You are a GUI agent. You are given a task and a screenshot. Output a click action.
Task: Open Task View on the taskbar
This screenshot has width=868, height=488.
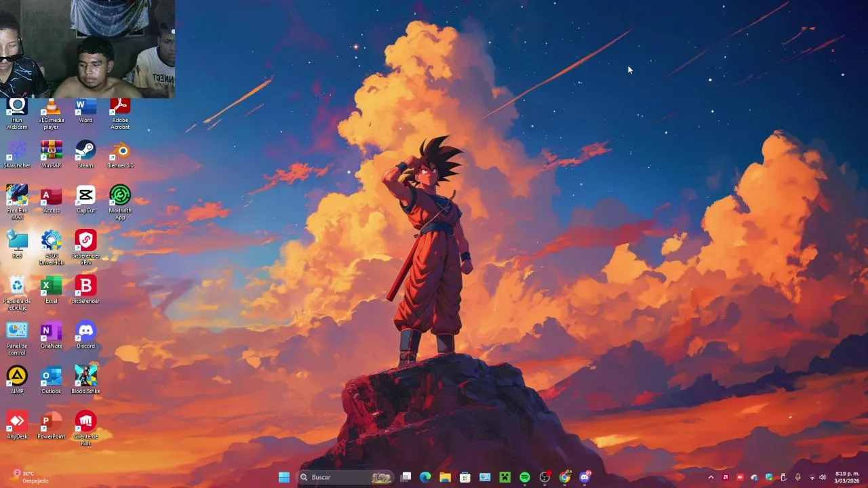(x=406, y=477)
